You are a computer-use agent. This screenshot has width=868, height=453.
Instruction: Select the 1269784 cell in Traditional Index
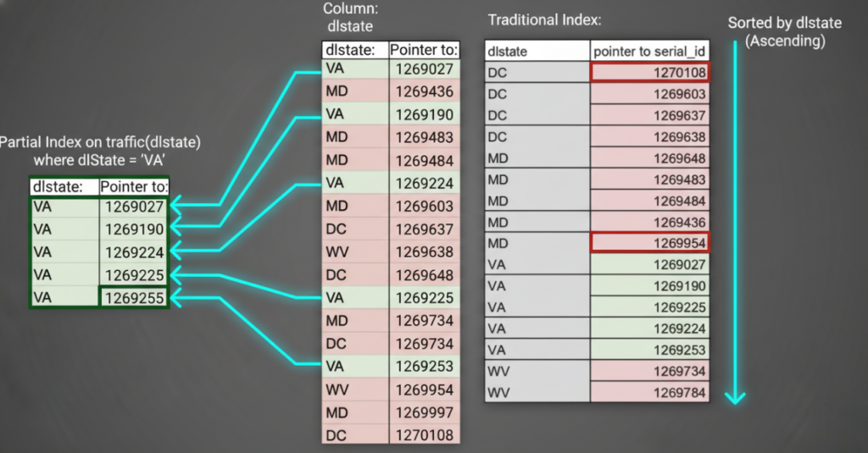pos(650,393)
